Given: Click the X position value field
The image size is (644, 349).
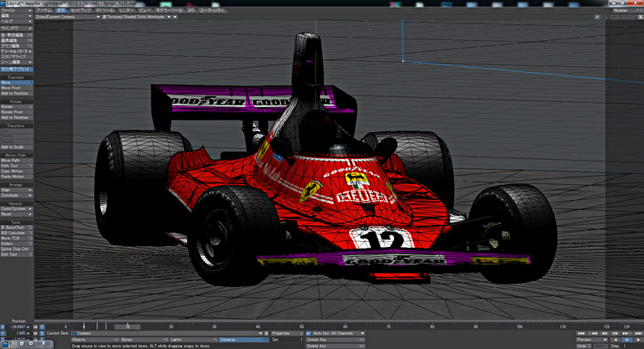Looking at the screenshot, I should [x=19, y=327].
